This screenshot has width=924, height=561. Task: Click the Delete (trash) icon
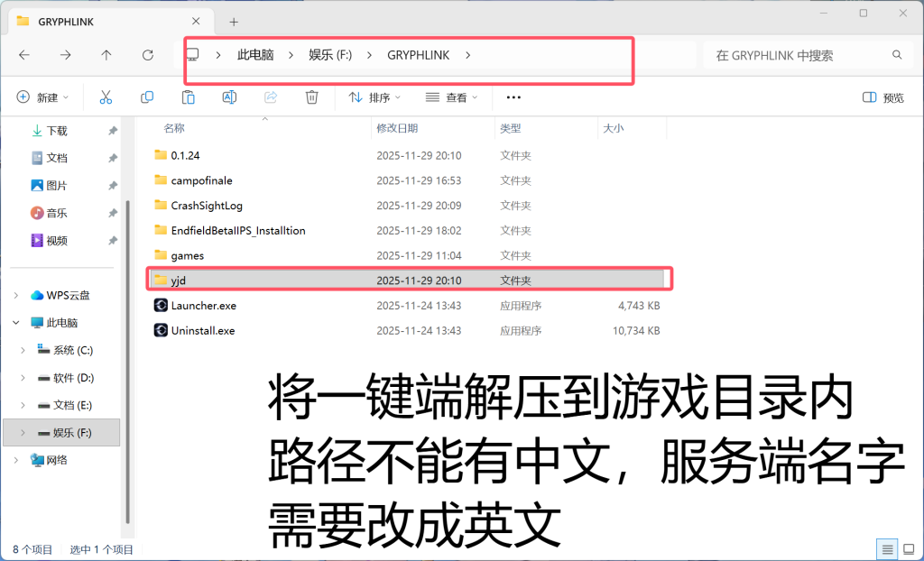[311, 97]
